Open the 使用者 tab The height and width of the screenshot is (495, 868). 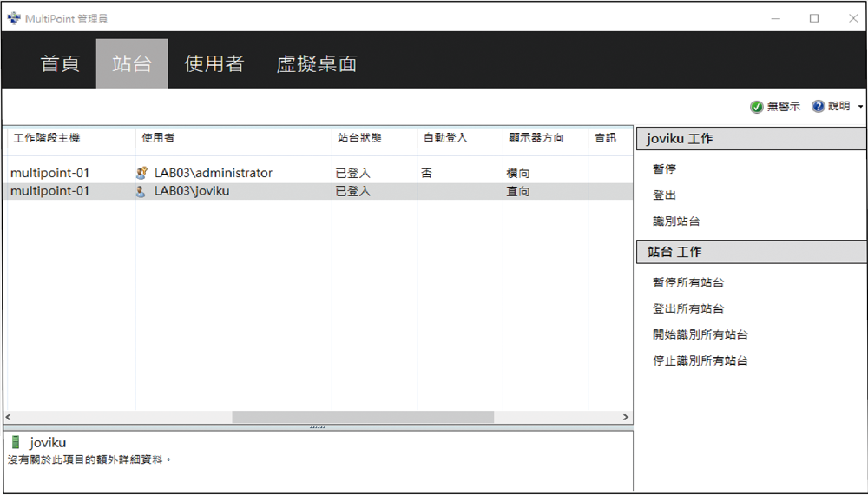click(x=214, y=63)
